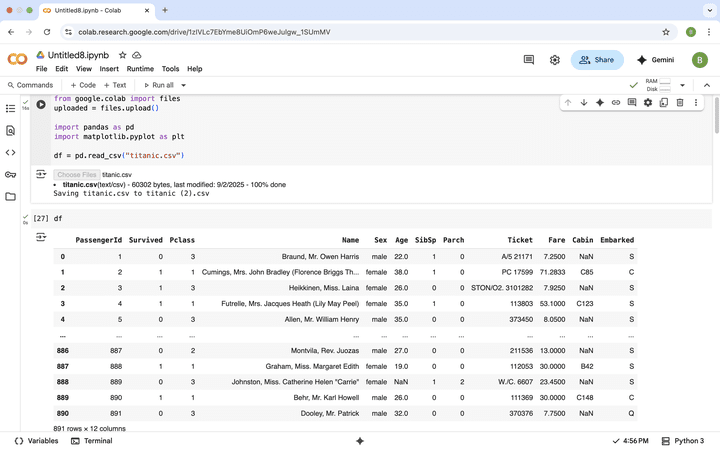Open the cell's more options menu
This screenshot has height=450, width=720.
click(696, 103)
